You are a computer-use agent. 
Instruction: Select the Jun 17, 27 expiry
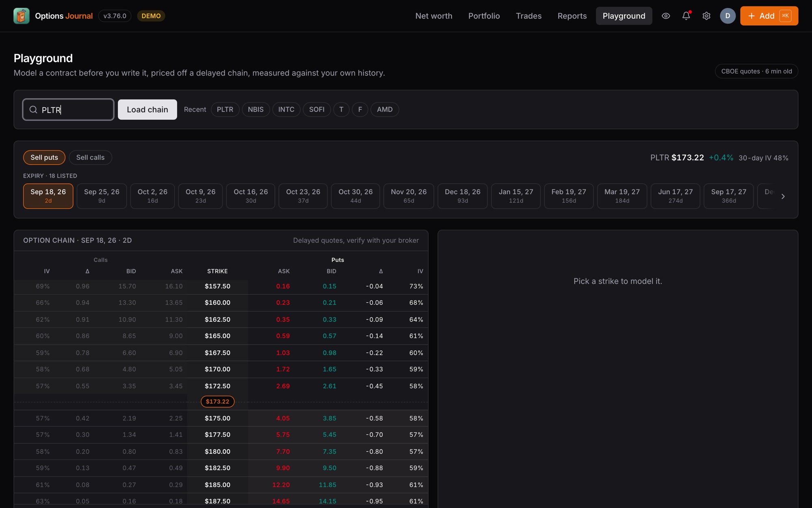676,196
